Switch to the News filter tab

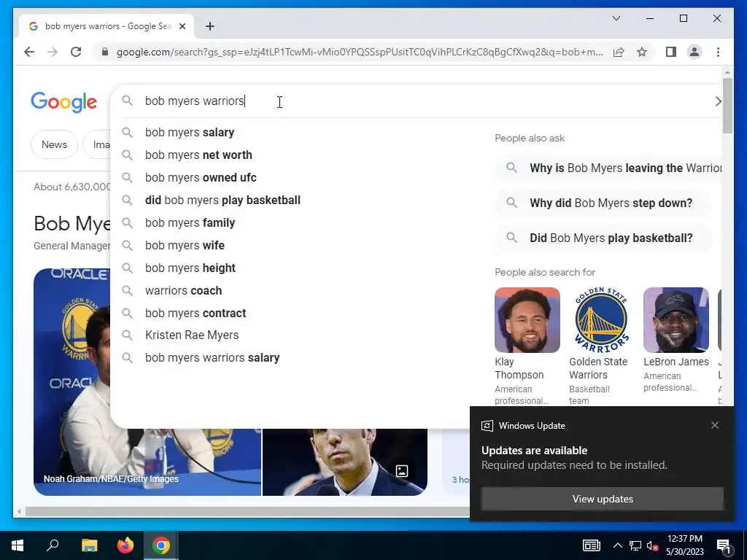coord(54,144)
